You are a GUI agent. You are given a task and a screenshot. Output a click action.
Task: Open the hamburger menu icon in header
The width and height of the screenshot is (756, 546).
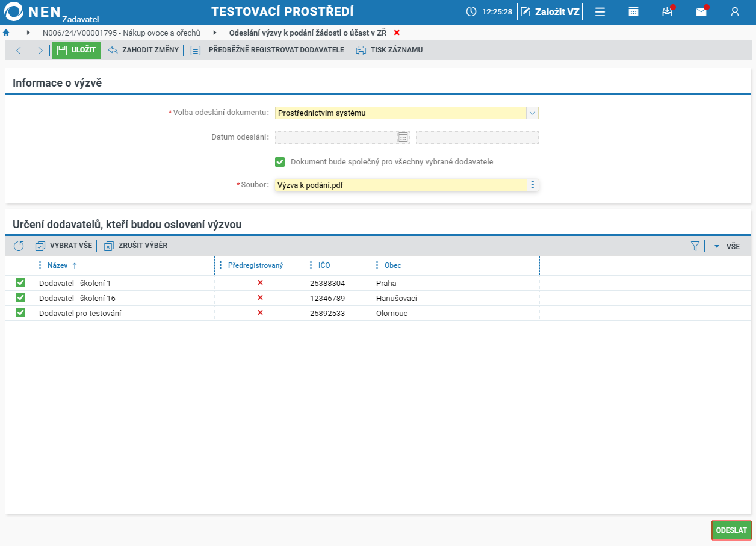(x=600, y=11)
